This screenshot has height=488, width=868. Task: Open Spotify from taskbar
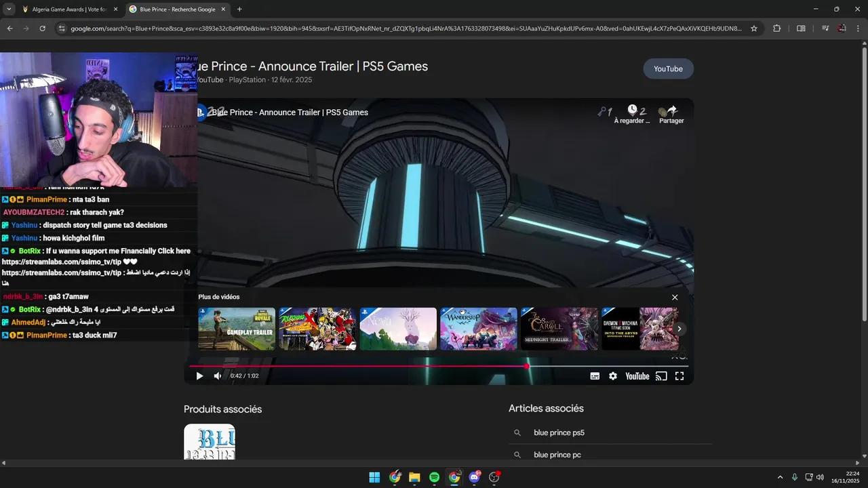pos(434,477)
